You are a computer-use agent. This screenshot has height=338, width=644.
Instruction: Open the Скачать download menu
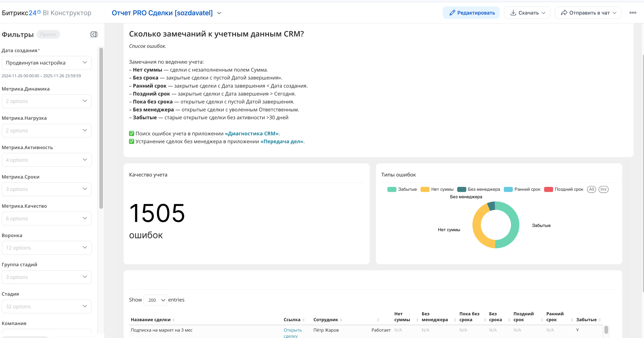click(x=527, y=13)
